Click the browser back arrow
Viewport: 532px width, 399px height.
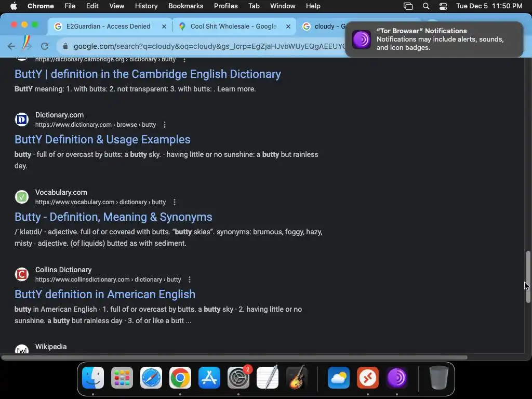(x=11, y=46)
